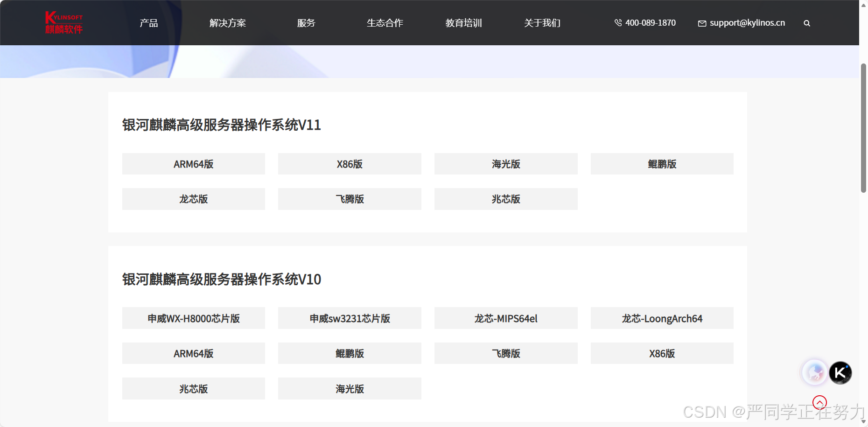Screen dimensions: 868x427
Task: Select V11 海光版 download
Action: pos(506,164)
